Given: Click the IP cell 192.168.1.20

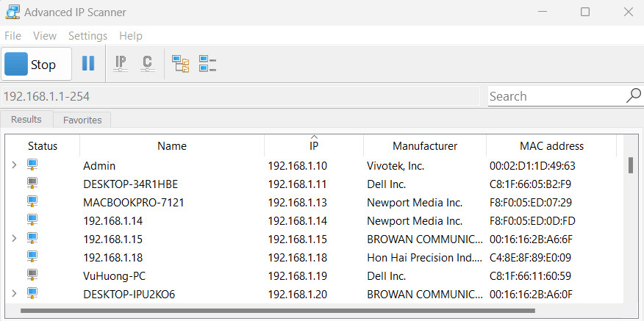Looking at the screenshot, I should (297, 295).
